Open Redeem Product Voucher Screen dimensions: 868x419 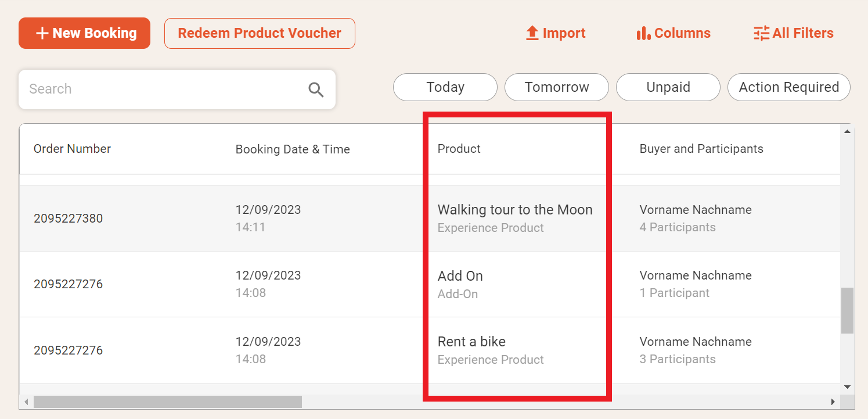click(260, 33)
